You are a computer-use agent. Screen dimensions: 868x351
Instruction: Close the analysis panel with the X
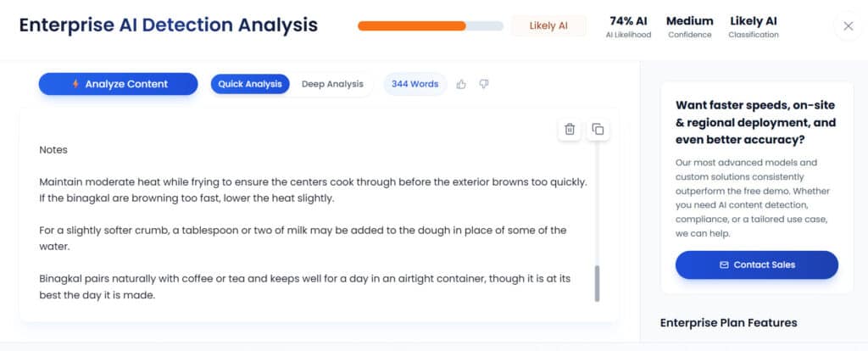[848, 25]
